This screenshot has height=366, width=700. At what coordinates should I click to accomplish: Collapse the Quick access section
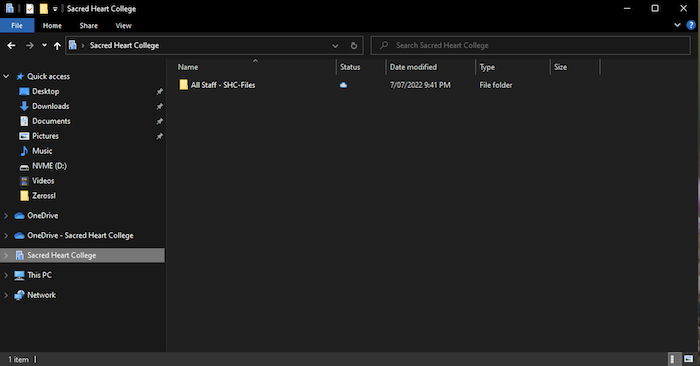click(x=6, y=76)
